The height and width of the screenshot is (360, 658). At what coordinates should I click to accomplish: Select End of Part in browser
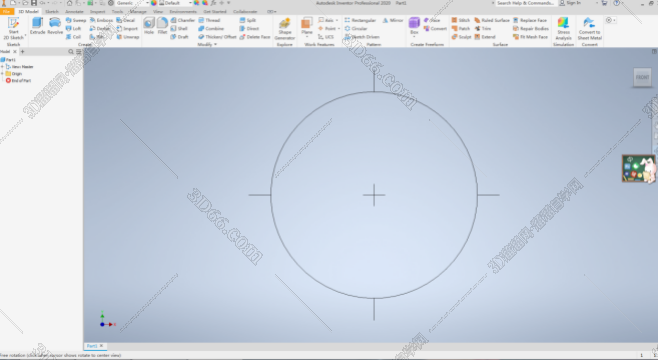[18, 81]
